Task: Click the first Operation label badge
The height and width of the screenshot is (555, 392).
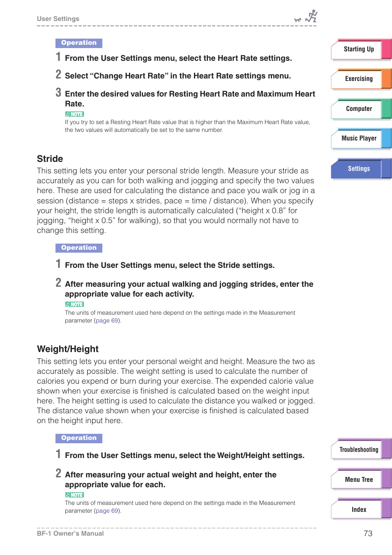Action: click(x=79, y=43)
